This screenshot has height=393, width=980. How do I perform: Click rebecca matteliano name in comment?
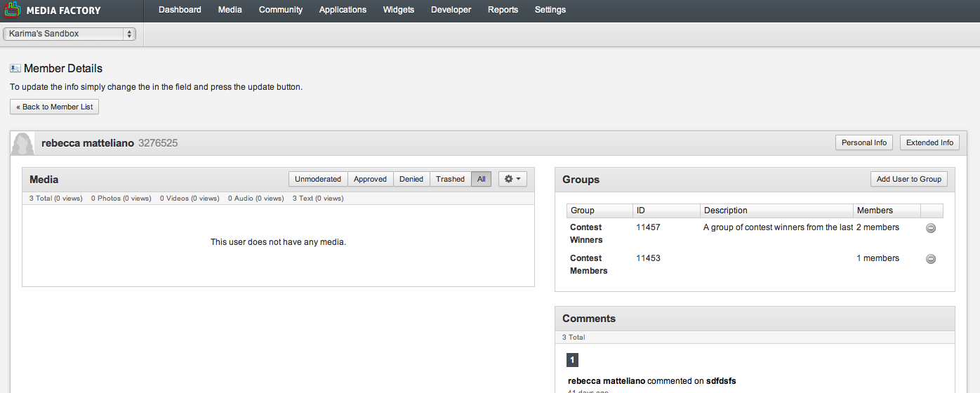(607, 381)
